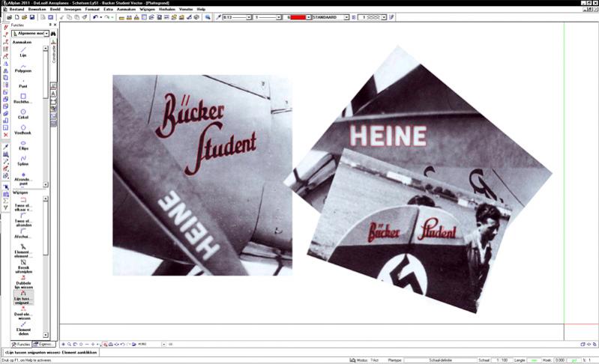
Task: Click the Undo arrow in toolbar
Action: coord(95,17)
